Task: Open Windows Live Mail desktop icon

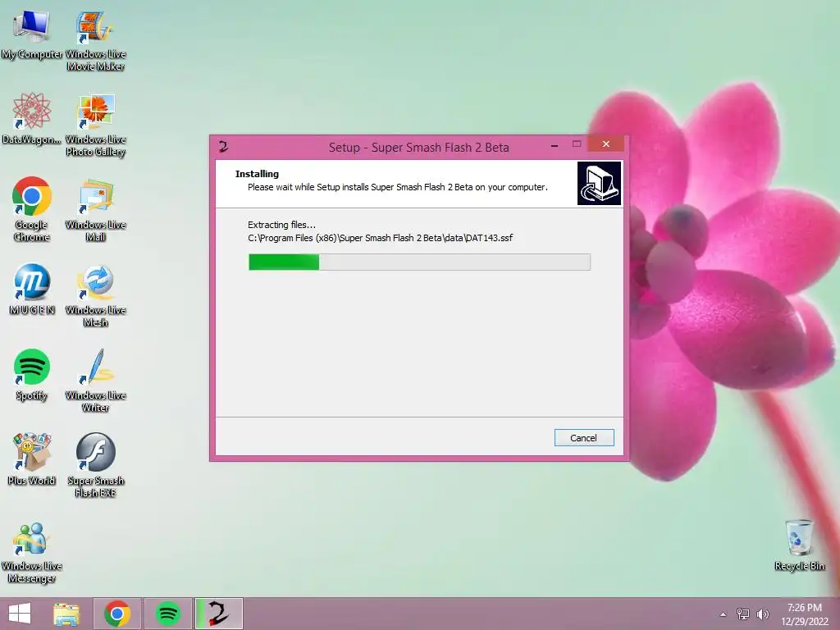Action: (95, 211)
